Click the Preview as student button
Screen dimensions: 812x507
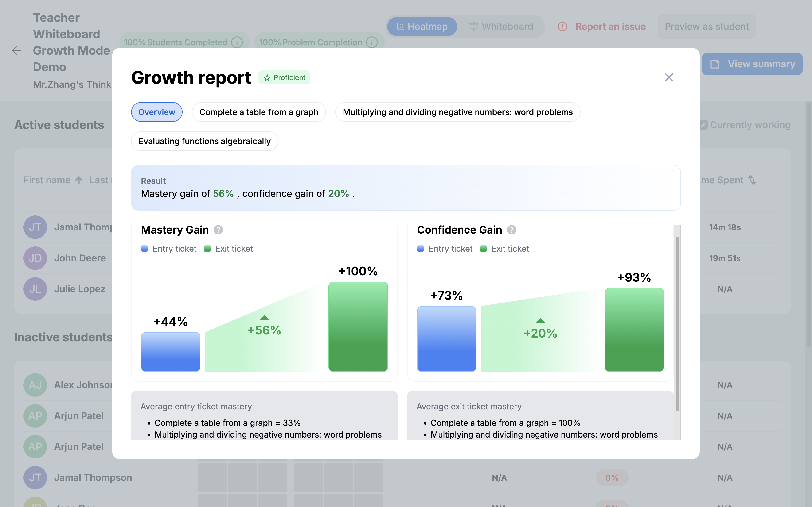pyautogui.click(x=706, y=27)
